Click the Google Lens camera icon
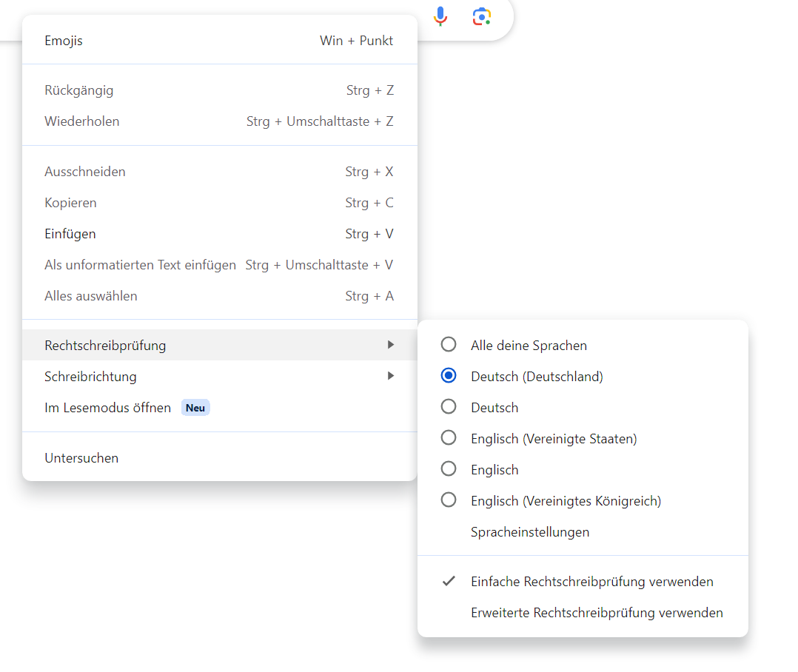Viewport: 798px width, 672px height. (482, 16)
